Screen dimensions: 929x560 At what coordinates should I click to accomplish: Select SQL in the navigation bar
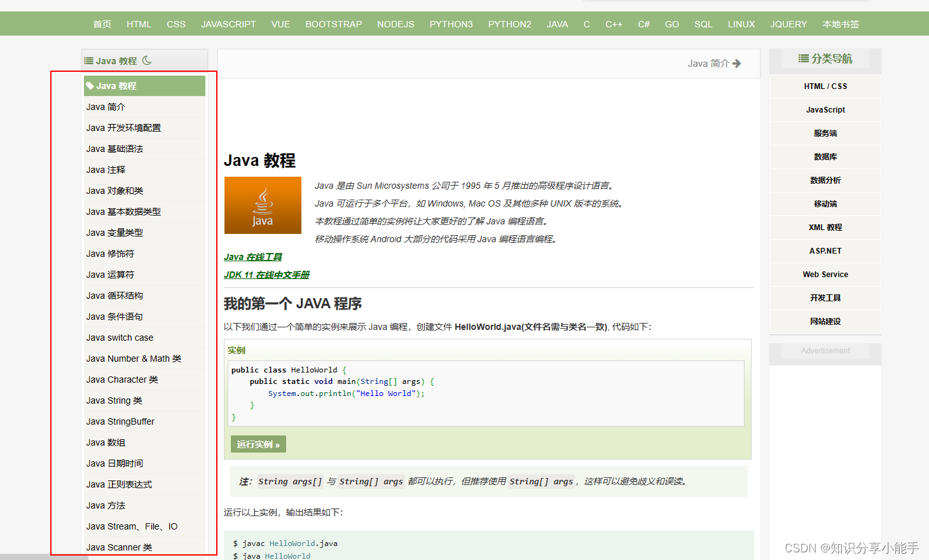click(x=703, y=24)
